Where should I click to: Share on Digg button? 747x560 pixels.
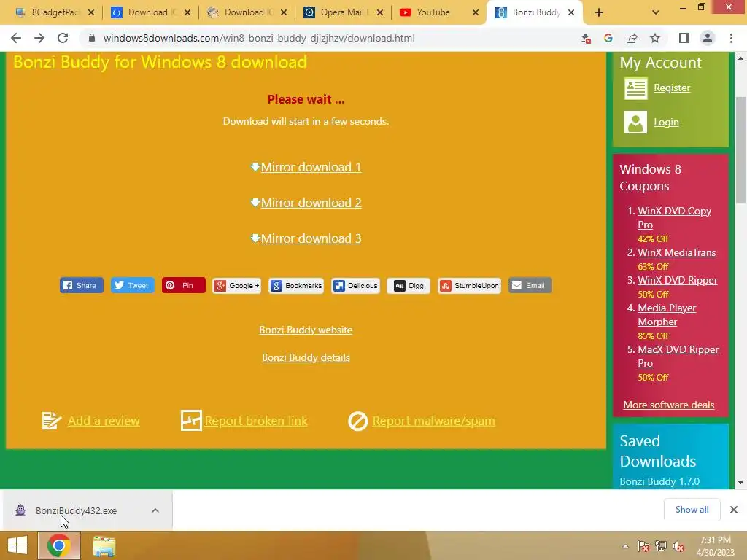tap(409, 285)
